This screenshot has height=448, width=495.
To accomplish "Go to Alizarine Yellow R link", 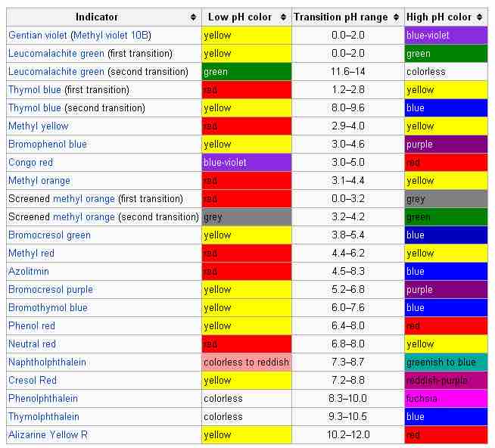I will click(x=48, y=435).
